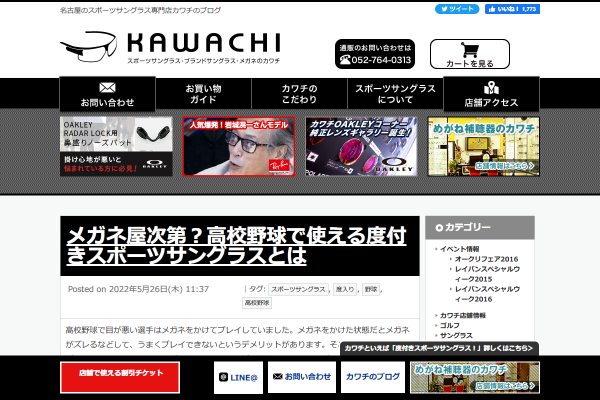
Task: Select レイバンスペシャルウィーク2016 category
Action: 487,294
